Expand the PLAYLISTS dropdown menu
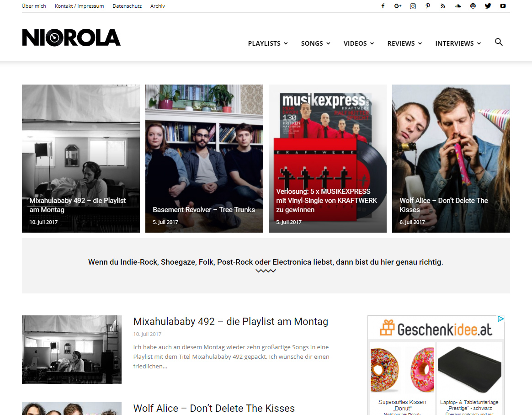Screen dimensions: 532x415 coord(268,43)
